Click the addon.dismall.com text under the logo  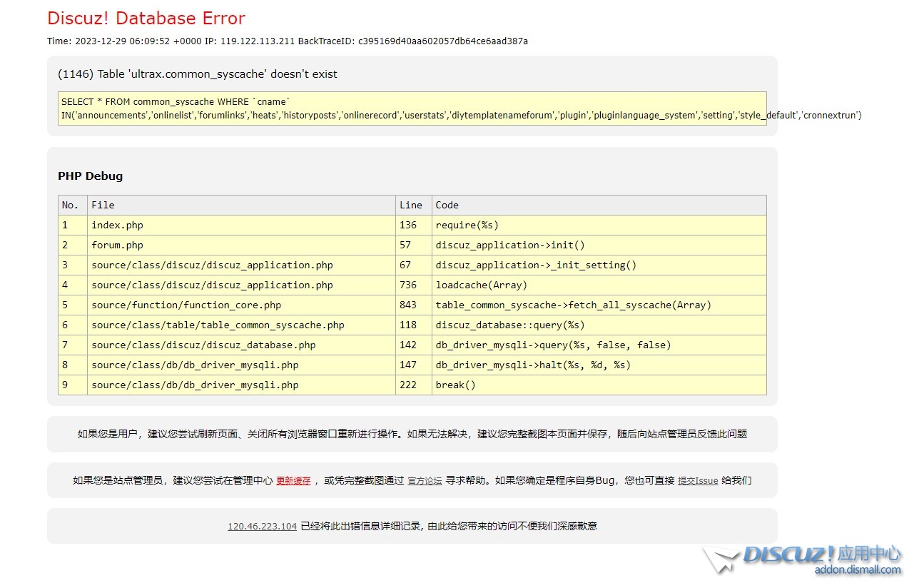pyautogui.click(x=857, y=569)
